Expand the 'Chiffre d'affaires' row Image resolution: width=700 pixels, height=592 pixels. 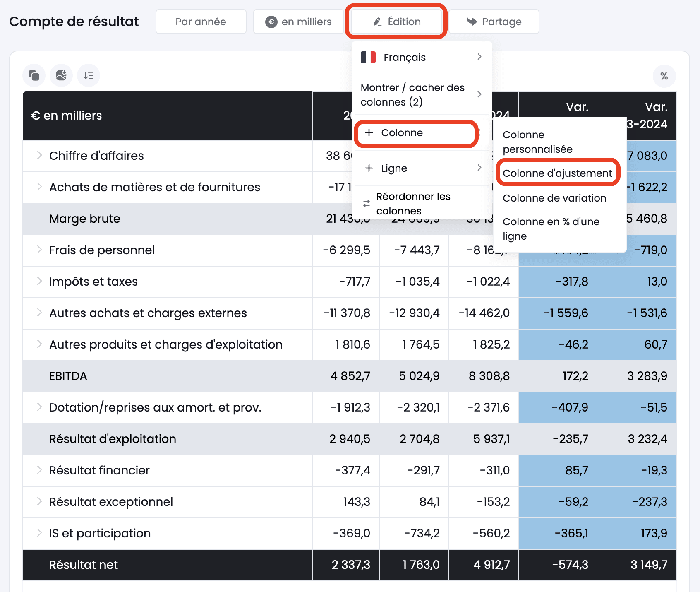(39, 155)
